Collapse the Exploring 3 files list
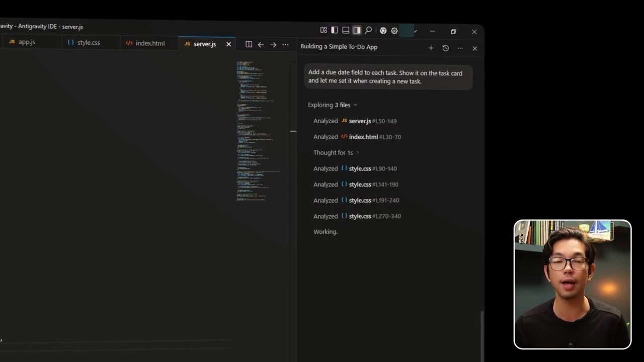The height and width of the screenshot is (362, 644). pos(333,105)
